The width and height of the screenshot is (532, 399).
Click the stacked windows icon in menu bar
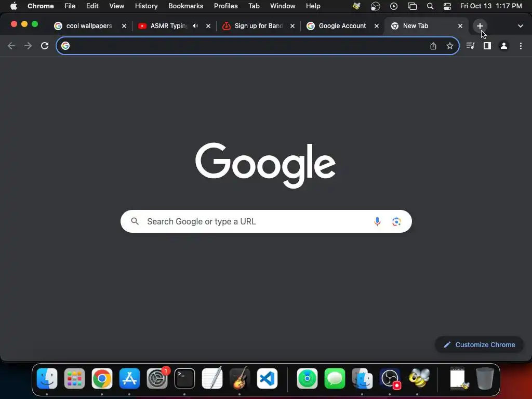coord(412,6)
